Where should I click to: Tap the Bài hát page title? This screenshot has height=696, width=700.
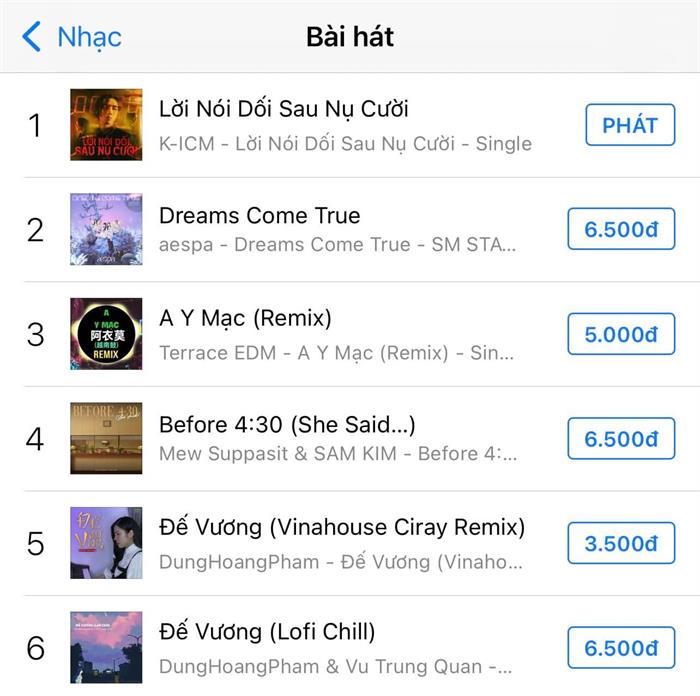click(x=350, y=37)
